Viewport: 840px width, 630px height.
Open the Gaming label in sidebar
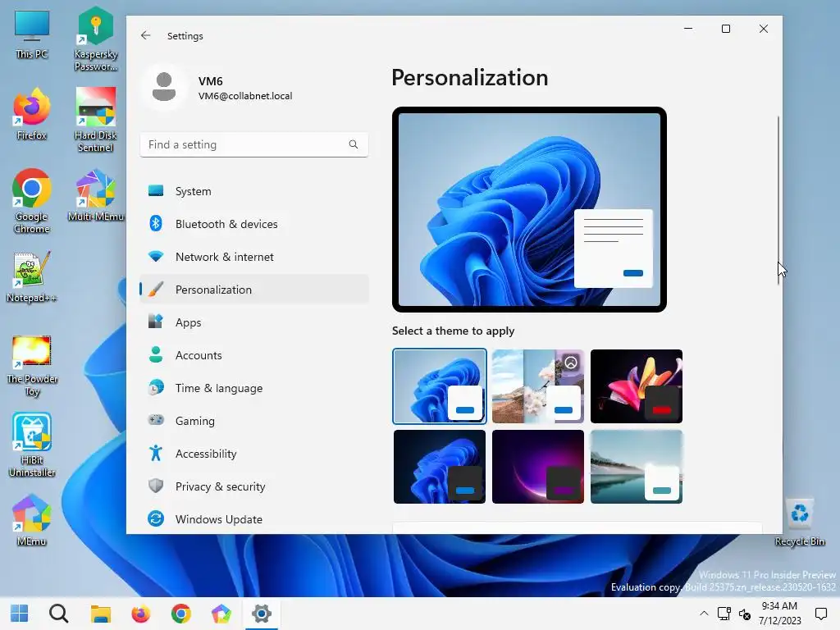click(x=195, y=421)
